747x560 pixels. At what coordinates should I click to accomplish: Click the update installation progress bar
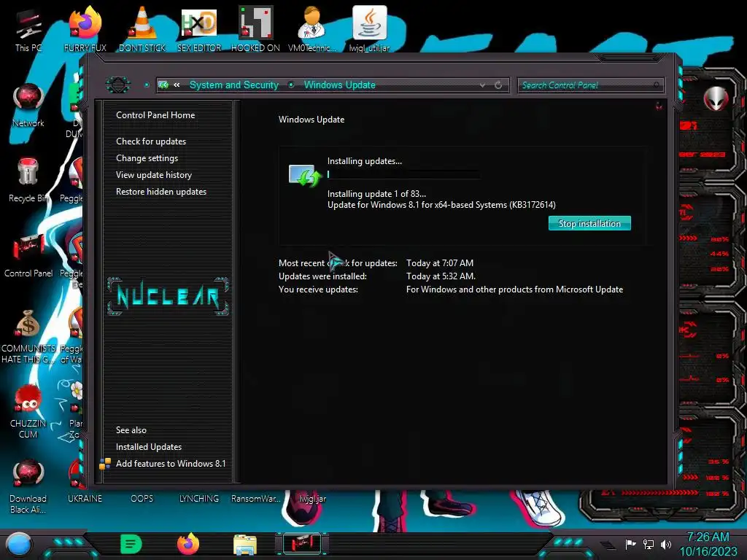coord(403,175)
